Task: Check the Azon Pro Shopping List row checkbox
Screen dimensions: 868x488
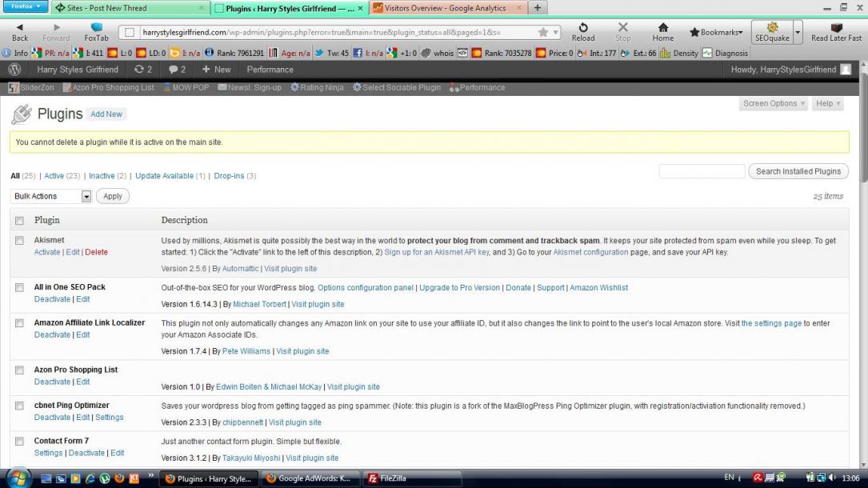Action: (19, 370)
